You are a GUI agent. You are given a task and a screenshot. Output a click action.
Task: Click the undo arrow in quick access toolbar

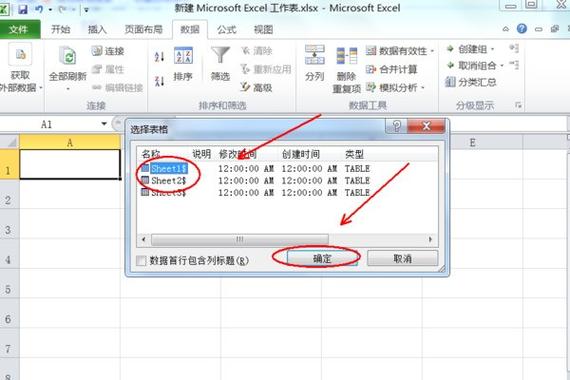tap(39, 9)
